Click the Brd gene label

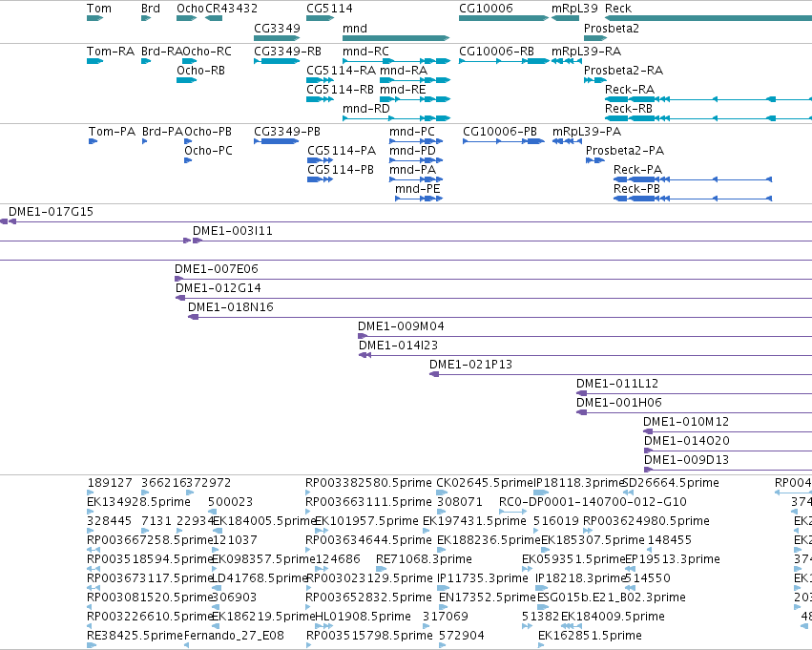click(150, 9)
